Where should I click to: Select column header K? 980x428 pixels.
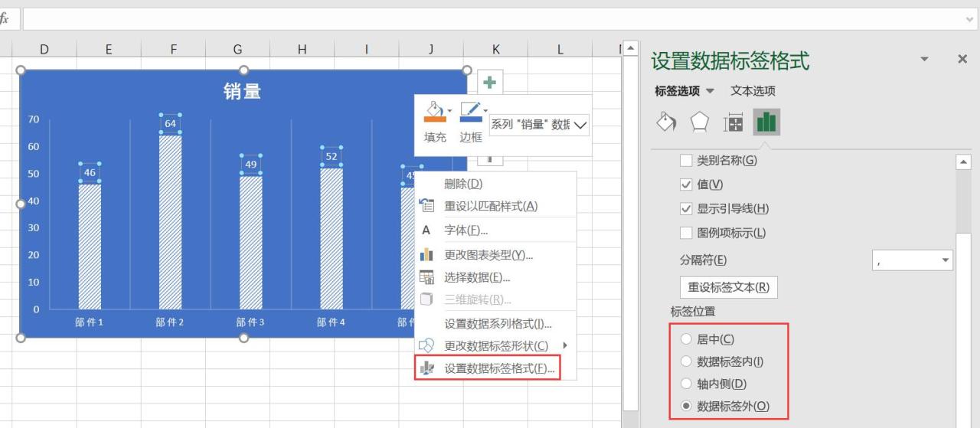[495, 49]
